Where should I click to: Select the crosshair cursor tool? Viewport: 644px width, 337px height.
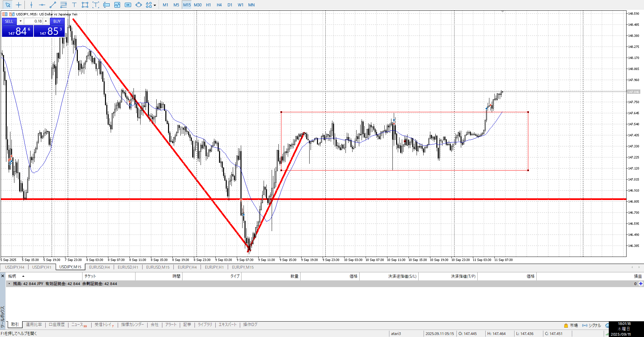(x=19, y=5)
